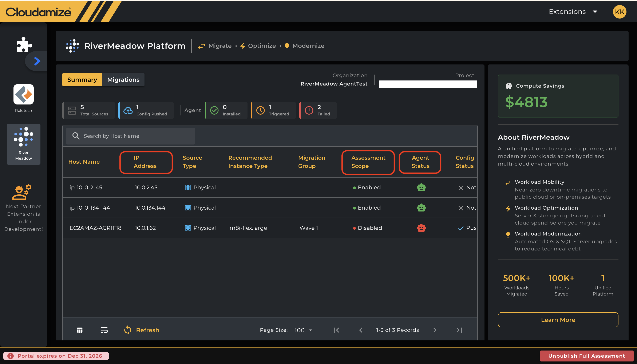Click the Triggered clock icon
The image size is (637, 364).
pos(261,110)
